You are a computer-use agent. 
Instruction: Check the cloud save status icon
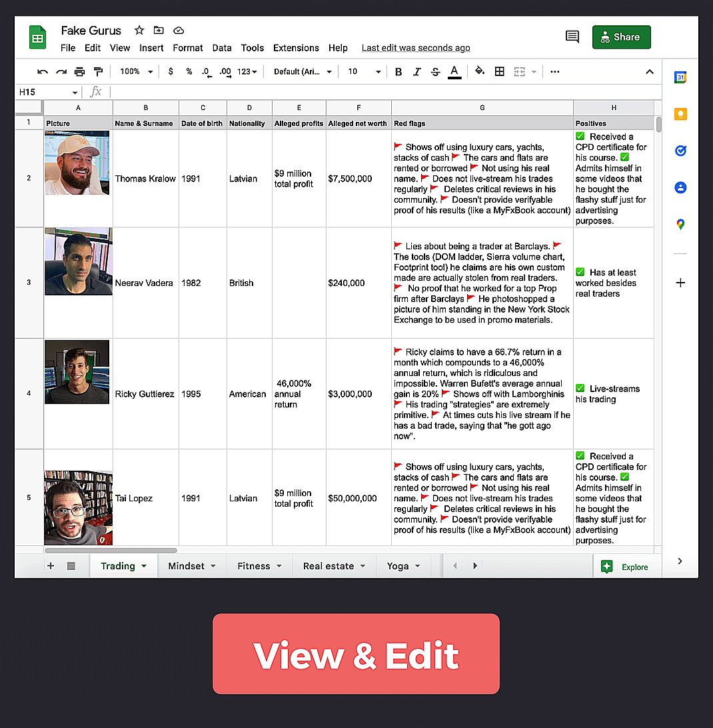click(x=179, y=31)
